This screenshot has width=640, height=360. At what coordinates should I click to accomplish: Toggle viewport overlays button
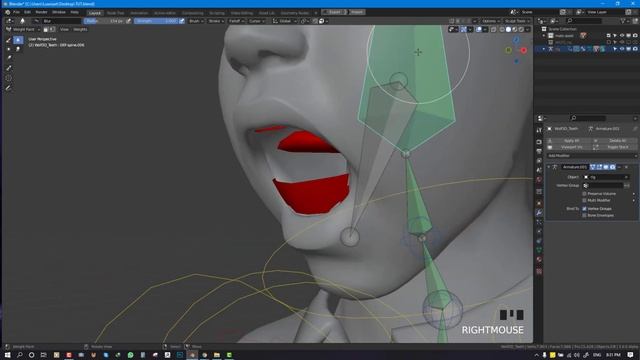coord(479,29)
